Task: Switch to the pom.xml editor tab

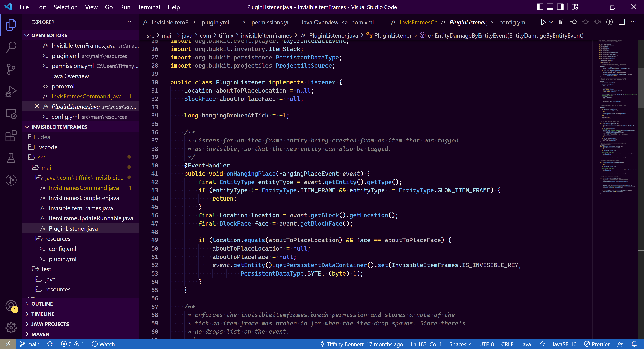Action: 362,22
